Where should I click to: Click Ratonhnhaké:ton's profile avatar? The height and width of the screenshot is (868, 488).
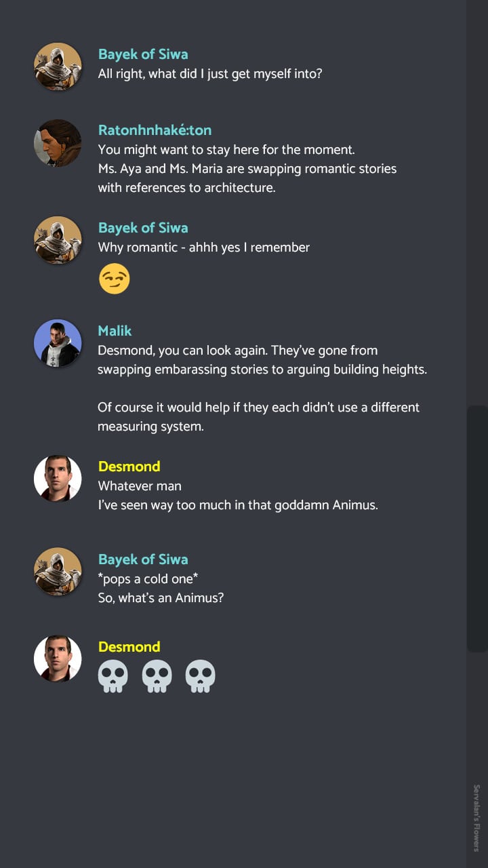(58, 143)
